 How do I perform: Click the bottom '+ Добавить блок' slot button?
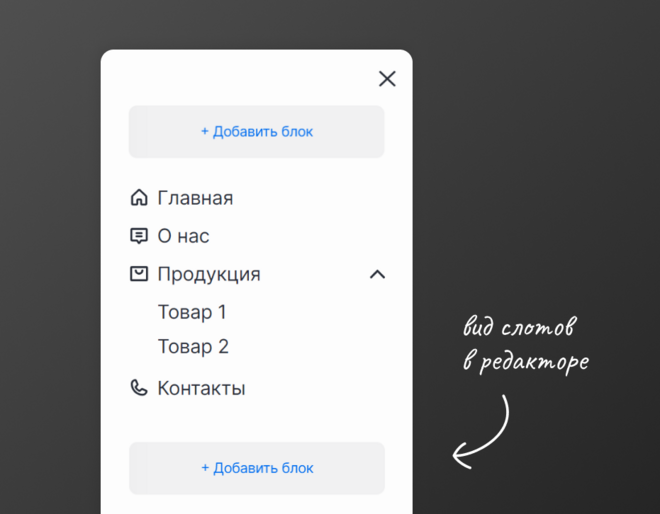pos(257,468)
